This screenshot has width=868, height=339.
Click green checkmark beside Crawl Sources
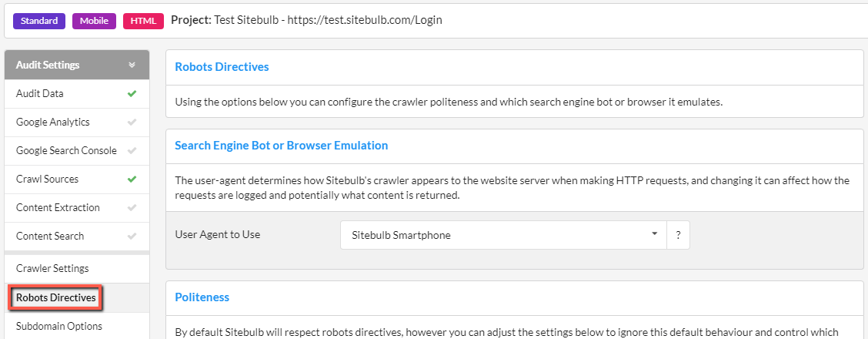pyautogui.click(x=132, y=180)
